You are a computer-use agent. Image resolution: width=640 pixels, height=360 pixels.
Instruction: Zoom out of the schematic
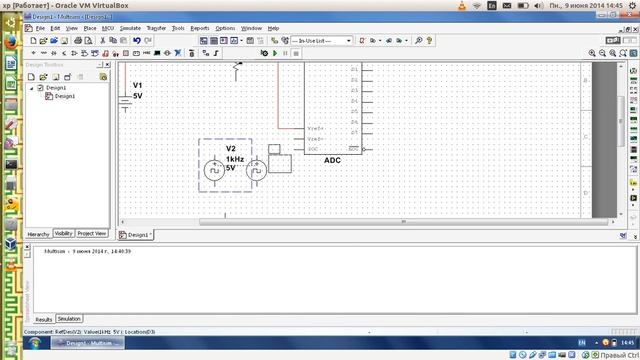point(602,53)
